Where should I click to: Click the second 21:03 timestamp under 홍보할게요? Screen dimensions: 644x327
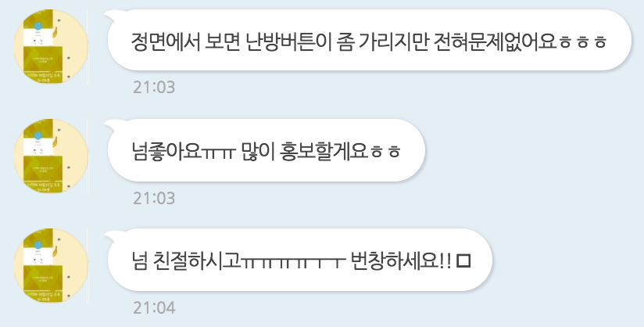(x=154, y=198)
